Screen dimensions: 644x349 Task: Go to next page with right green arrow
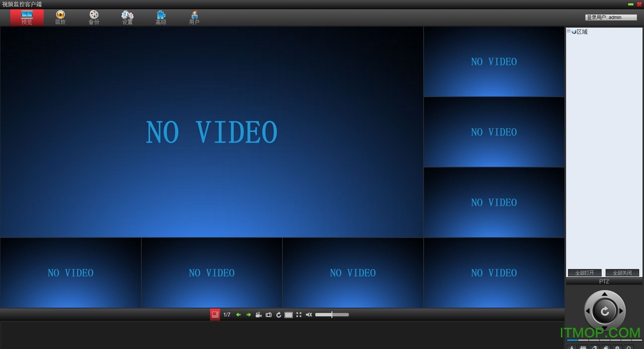(249, 315)
